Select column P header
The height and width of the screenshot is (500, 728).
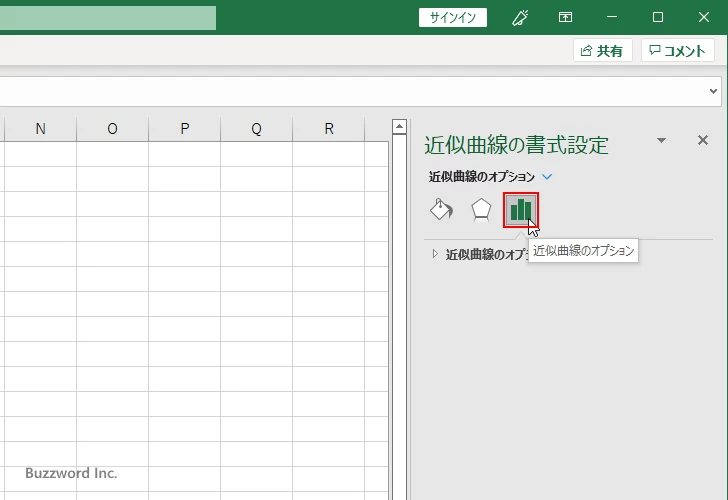click(x=184, y=128)
